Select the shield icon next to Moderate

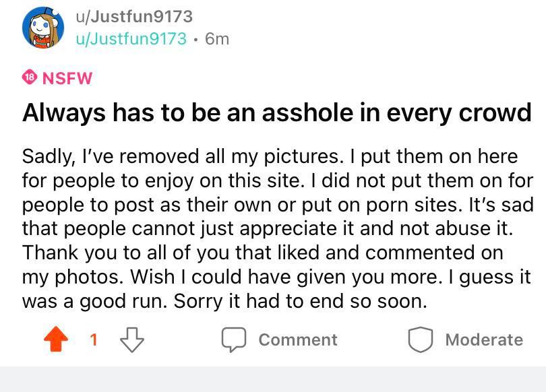coord(421,339)
